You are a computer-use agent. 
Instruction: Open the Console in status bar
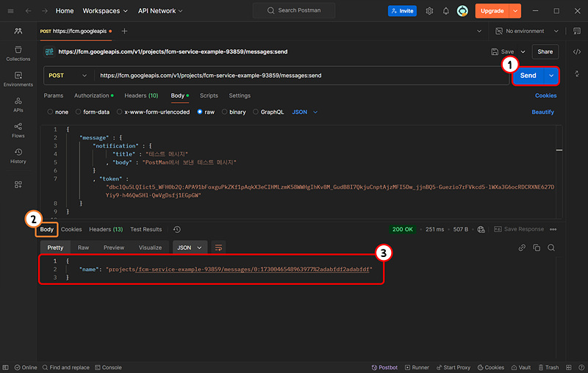click(x=108, y=367)
